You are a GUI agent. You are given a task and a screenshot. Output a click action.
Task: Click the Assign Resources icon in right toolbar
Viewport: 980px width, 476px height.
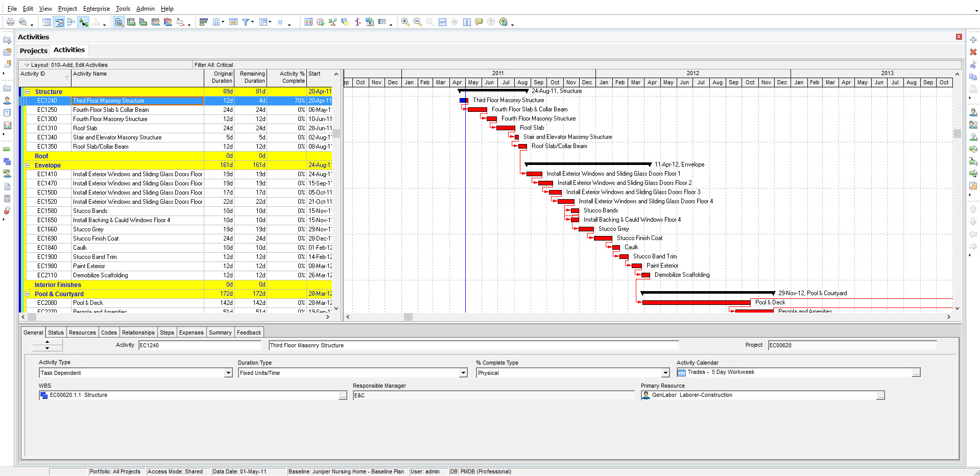tap(973, 112)
